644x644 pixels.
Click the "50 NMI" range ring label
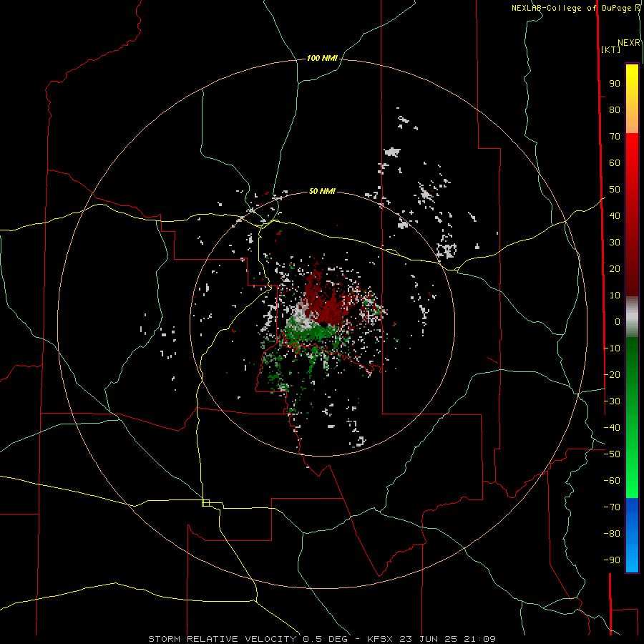click(322, 191)
